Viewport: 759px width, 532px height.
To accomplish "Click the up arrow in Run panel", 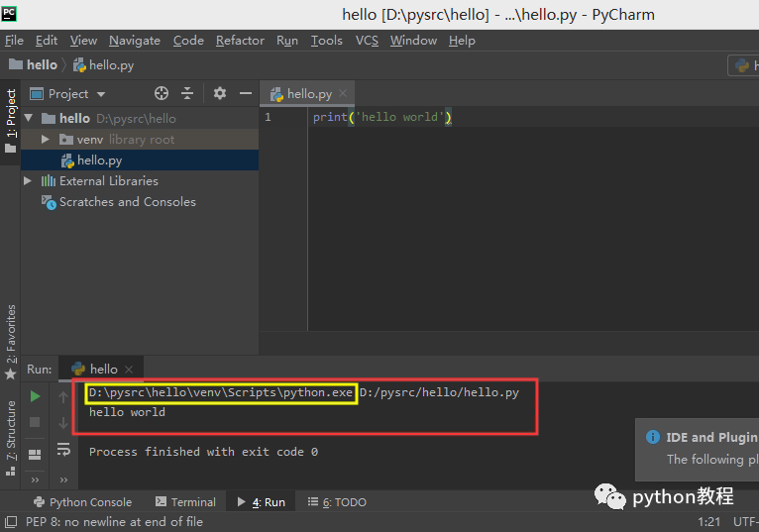I will tap(63, 397).
